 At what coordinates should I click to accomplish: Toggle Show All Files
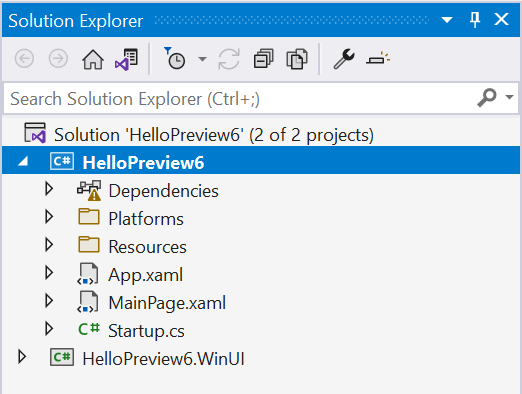[x=297, y=59]
